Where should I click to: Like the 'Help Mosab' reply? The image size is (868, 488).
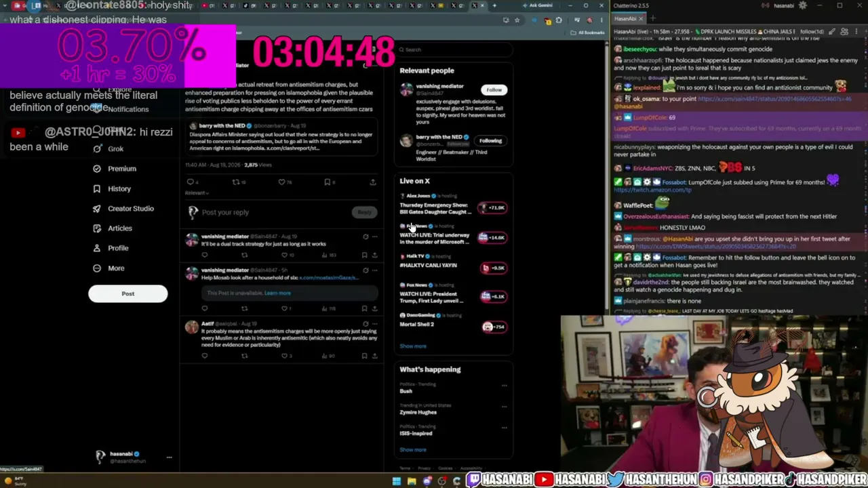(285, 308)
